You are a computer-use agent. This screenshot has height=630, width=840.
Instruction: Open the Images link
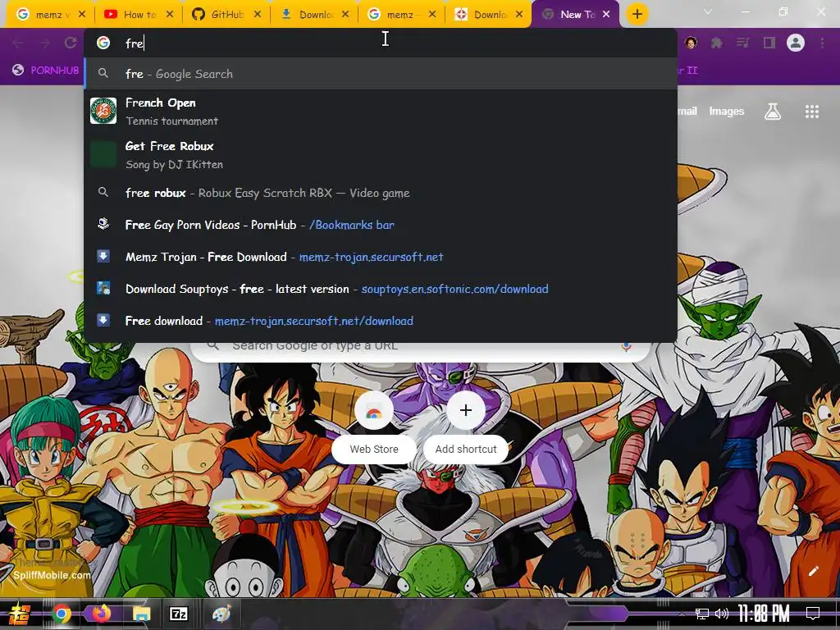click(727, 112)
